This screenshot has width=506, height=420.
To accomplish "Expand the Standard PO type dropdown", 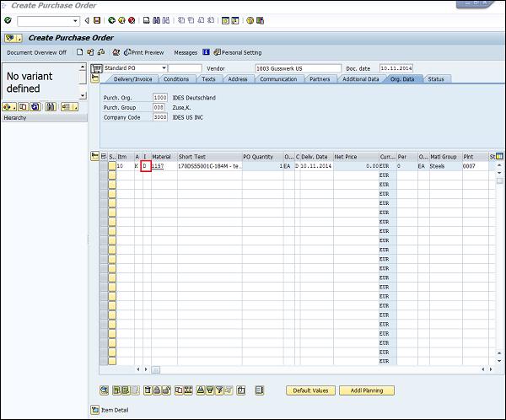I will (x=163, y=67).
